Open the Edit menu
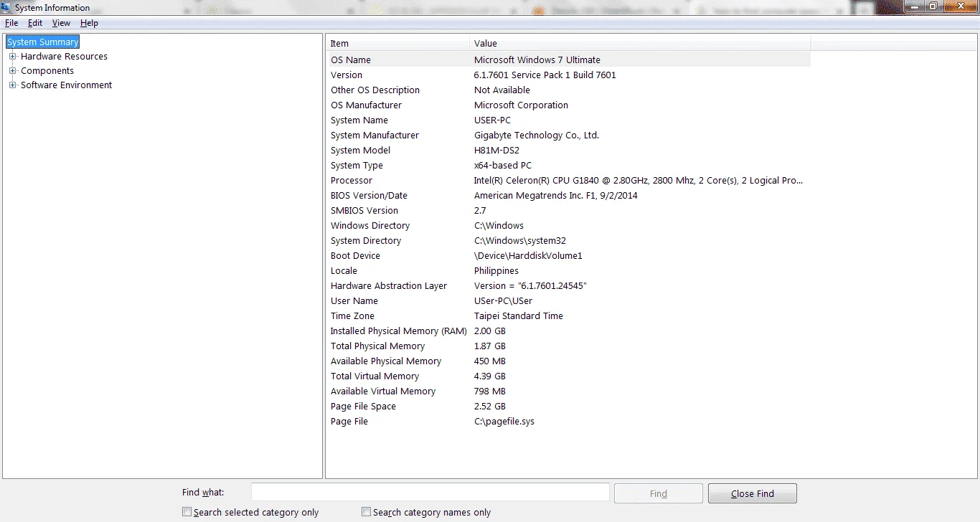The width and height of the screenshot is (980, 522). tap(35, 23)
